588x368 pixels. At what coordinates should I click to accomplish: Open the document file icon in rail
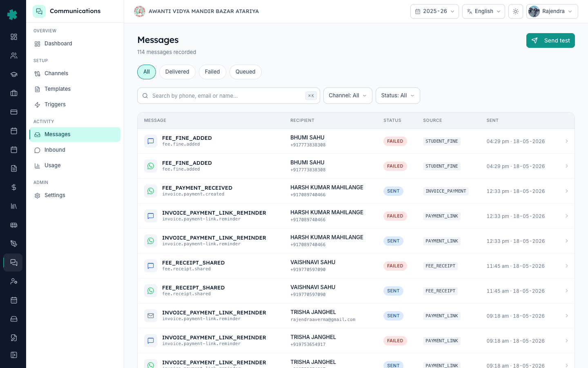[x=14, y=168]
